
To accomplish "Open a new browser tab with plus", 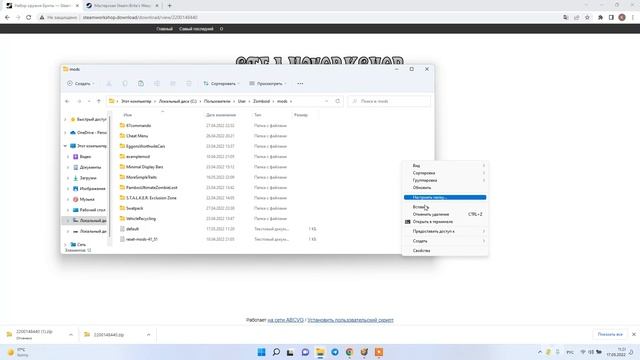I will click(x=170, y=6).
